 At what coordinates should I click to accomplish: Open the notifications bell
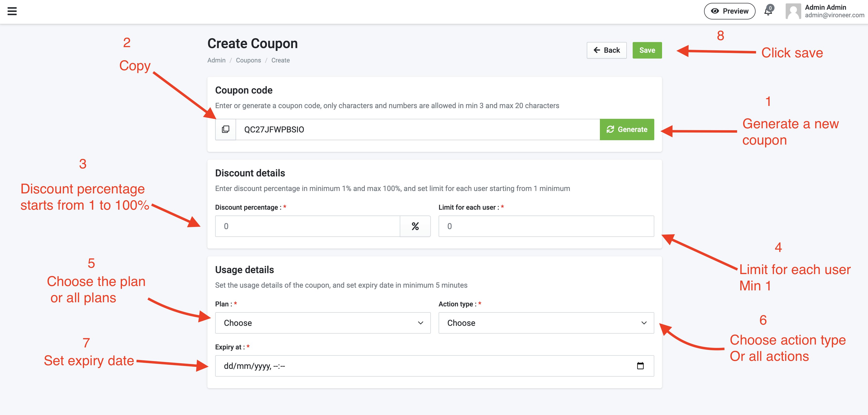(x=768, y=11)
